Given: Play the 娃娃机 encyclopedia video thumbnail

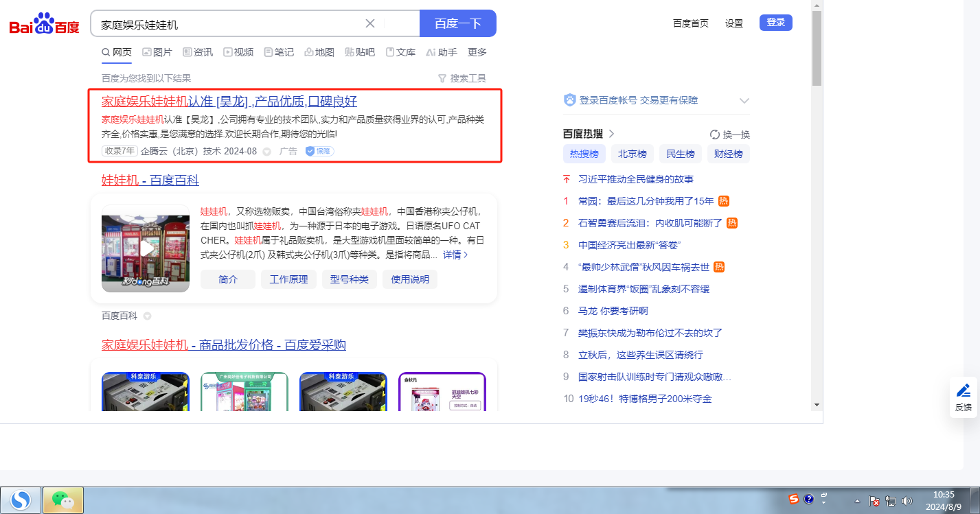Looking at the screenshot, I should [145, 248].
